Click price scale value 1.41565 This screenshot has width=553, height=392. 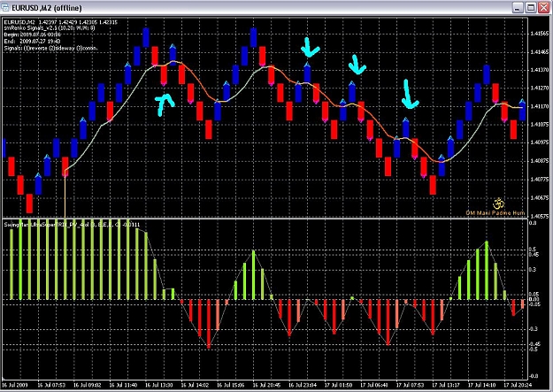point(539,34)
